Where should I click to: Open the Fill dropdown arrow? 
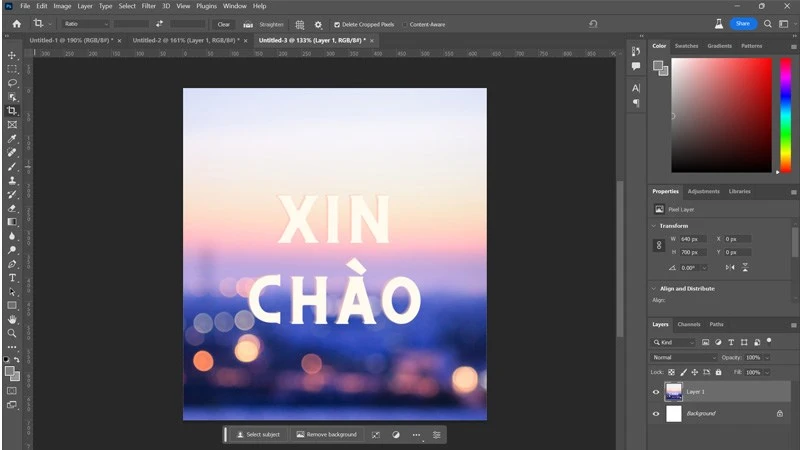point(766,372)
